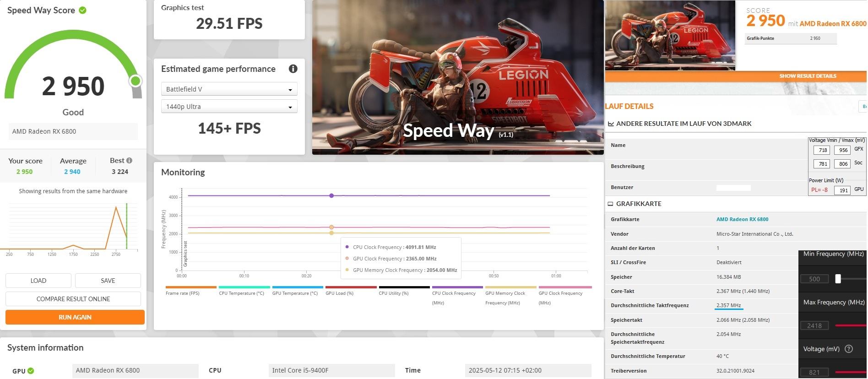
Task: Click Micro-Star International vendor value
Action: (x=754, y=234)
